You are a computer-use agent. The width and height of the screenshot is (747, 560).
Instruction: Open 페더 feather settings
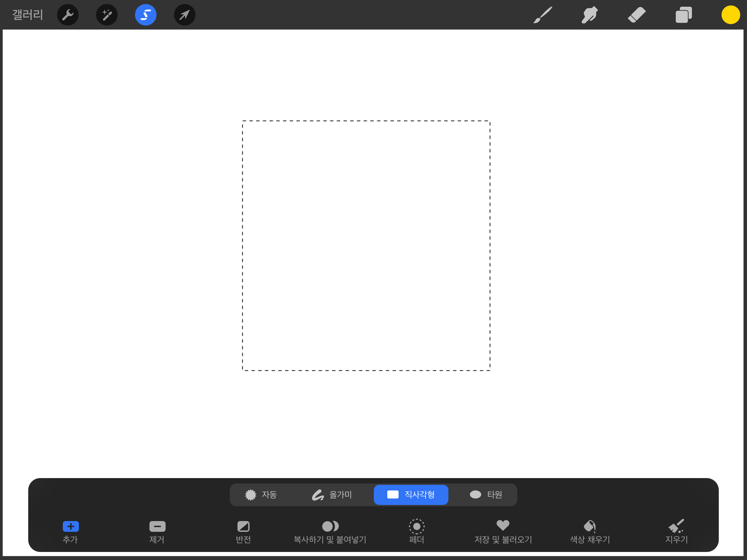pos(416,531)
